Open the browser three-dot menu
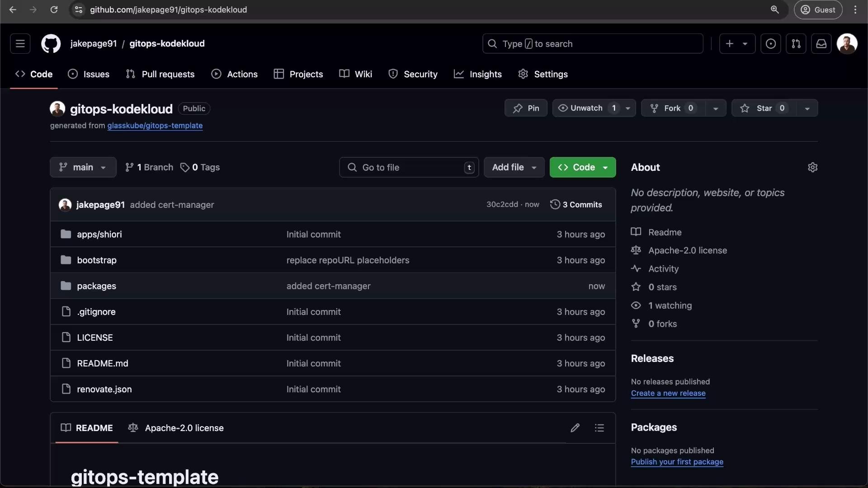The image size is (868, 488). click(855, 9)
